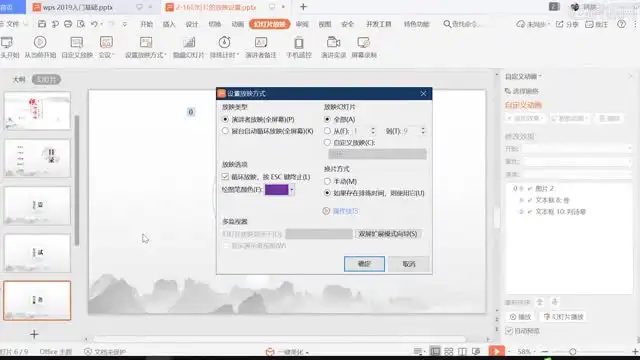Open the Screen Recording tool

click(x=364, y=47)
